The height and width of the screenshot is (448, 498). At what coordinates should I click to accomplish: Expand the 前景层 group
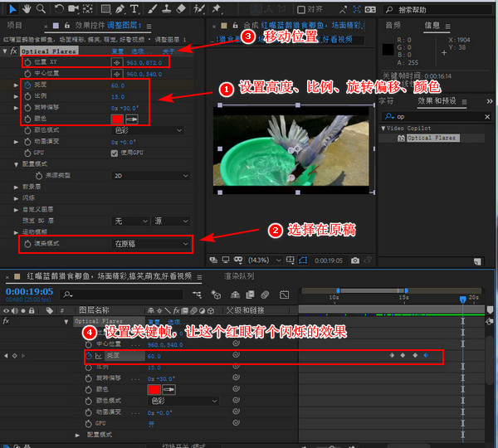(16, 187)
